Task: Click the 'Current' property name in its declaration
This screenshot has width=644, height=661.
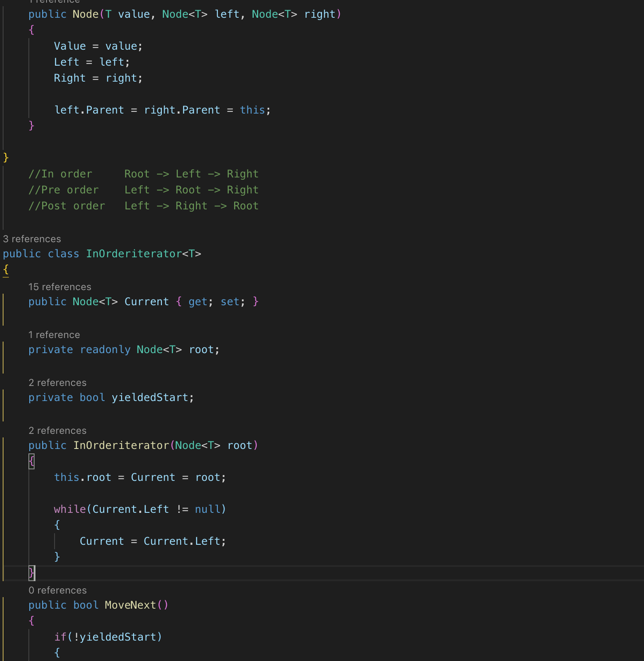Action: (146, 302)
